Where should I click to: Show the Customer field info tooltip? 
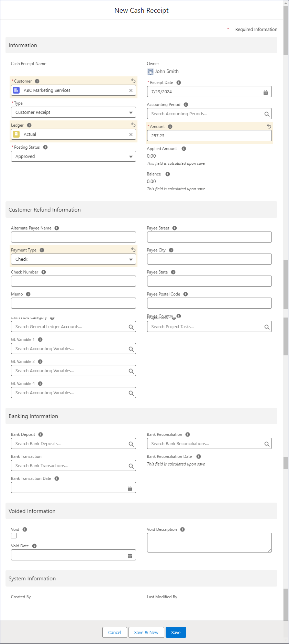pos(37,81)
